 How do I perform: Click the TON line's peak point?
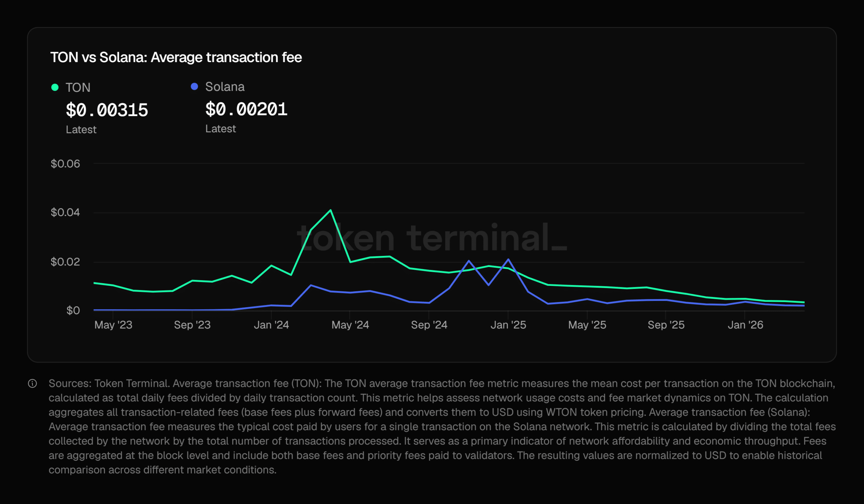point(330,210)
